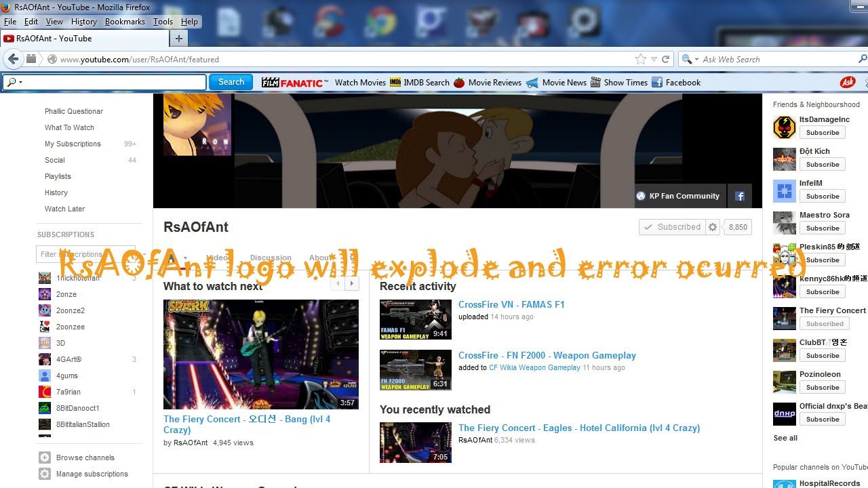Open Movie Reviews tomato shortcut

click(x=488, y=83)
